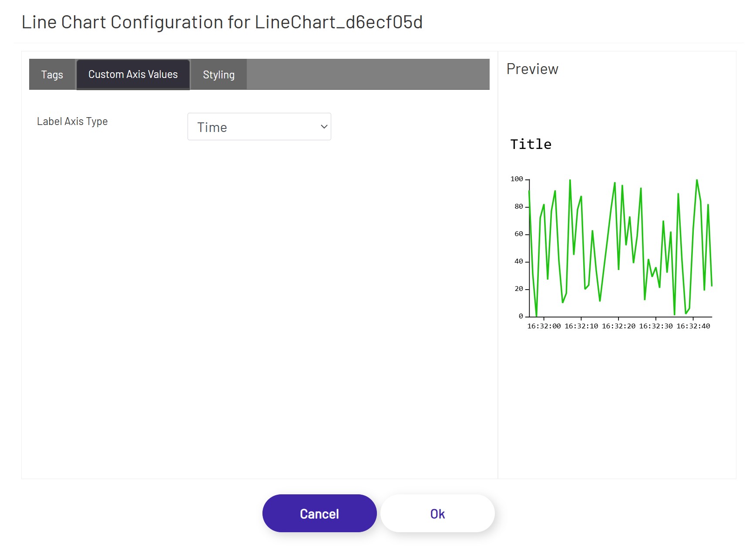Click the chart Title in the preview

(x=531, y=144)
